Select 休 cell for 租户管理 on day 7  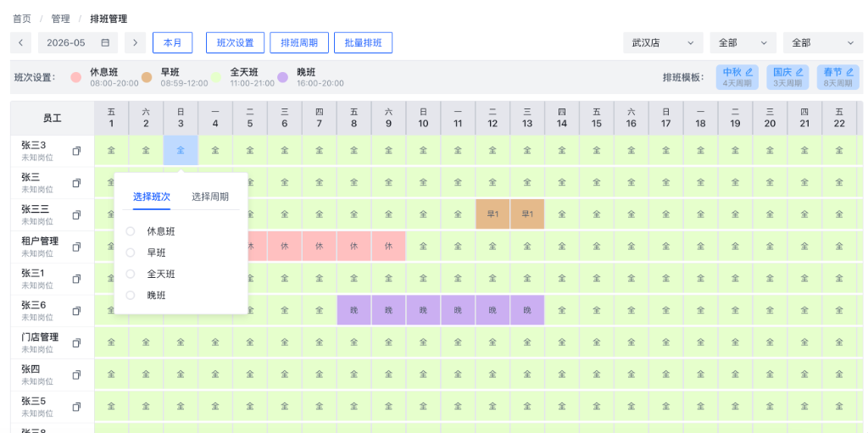click(320, 247)
